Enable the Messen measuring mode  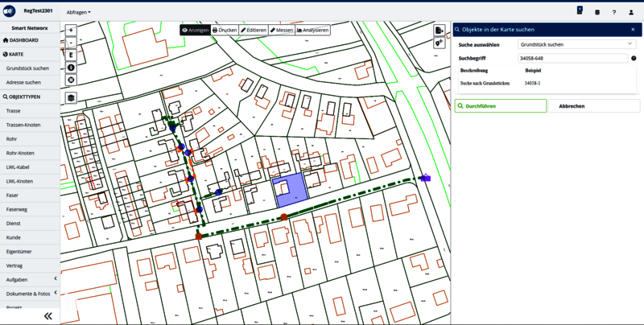point(282,30)
